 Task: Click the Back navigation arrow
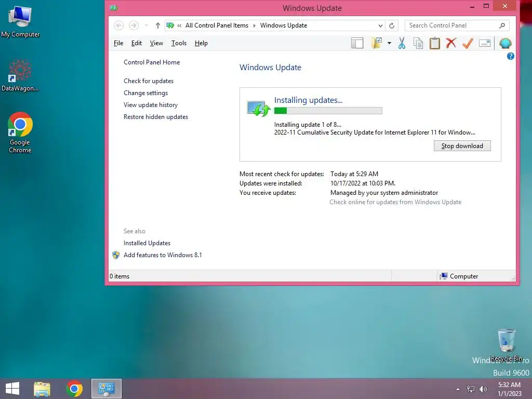point(119,25)
